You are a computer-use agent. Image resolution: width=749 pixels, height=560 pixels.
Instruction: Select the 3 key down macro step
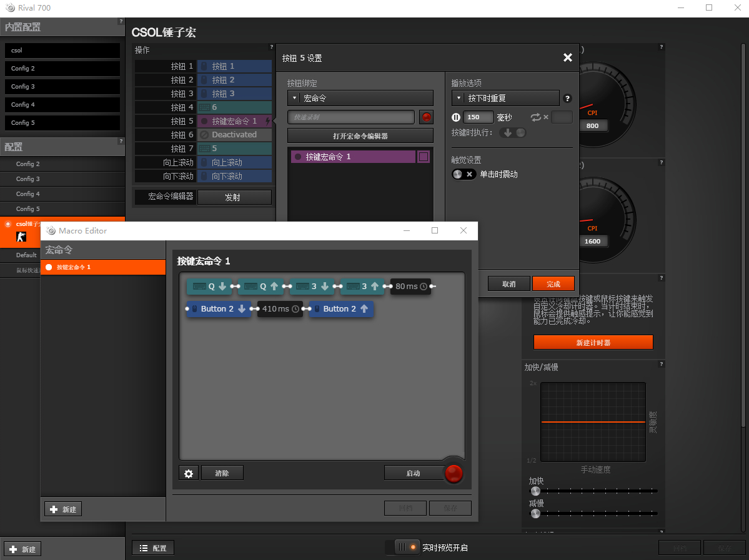[x=312, y=287]
